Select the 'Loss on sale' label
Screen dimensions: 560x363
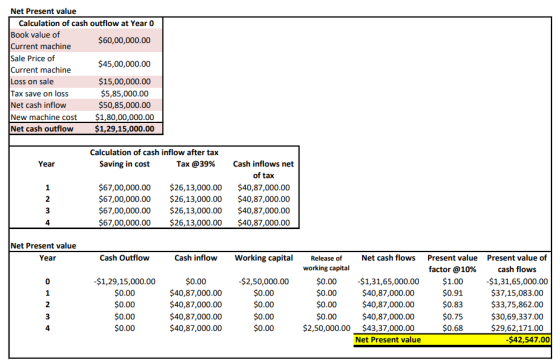coord(32,81)
